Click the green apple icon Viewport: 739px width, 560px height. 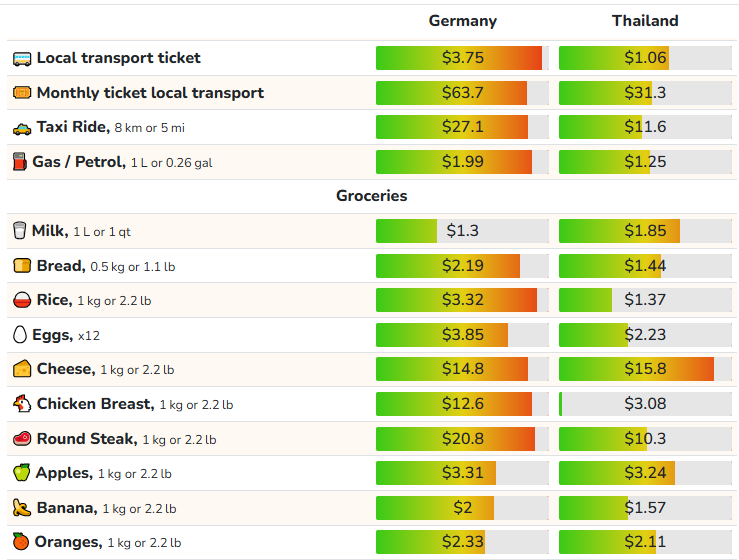[x=21, y=473]
